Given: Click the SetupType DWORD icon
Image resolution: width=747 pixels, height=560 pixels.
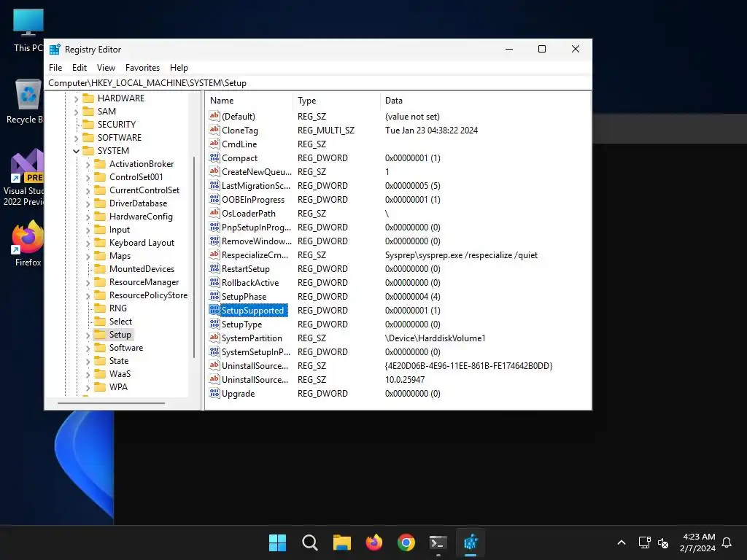Looking at the screenshot, I should pos(214,324).
